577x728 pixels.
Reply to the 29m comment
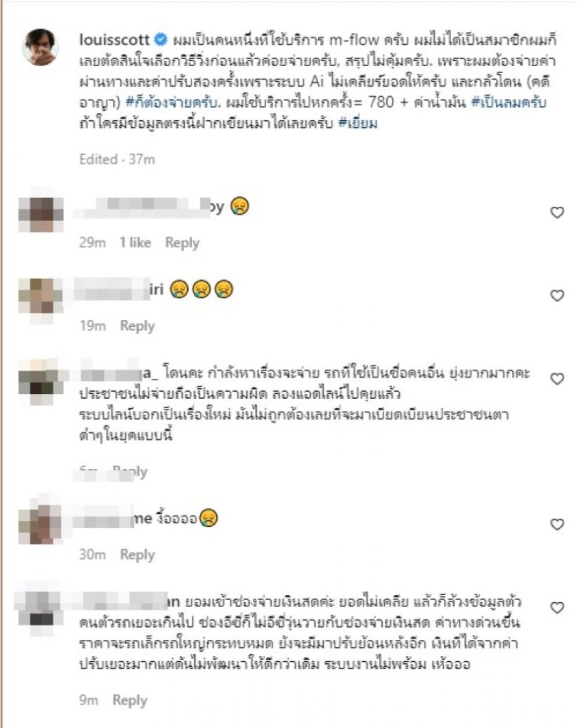[x=182, y=242]
